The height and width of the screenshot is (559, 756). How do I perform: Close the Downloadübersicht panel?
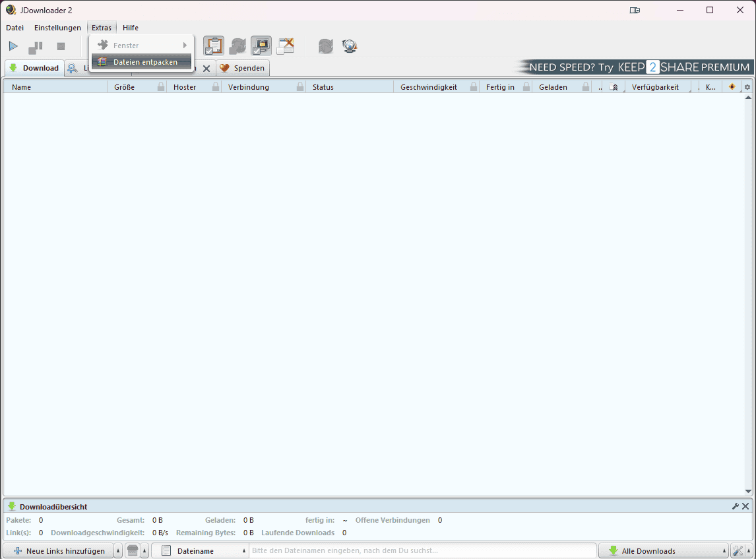(745, 506)
